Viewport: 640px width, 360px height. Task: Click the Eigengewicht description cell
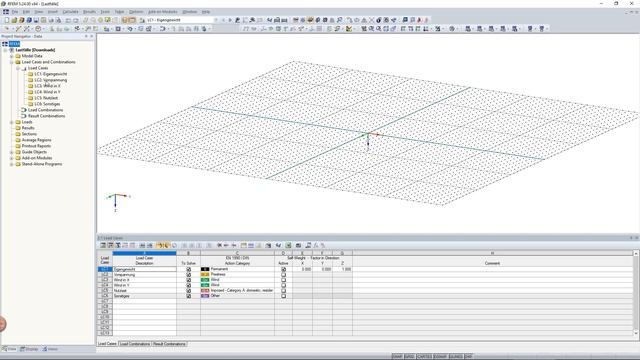click(144, 269)
